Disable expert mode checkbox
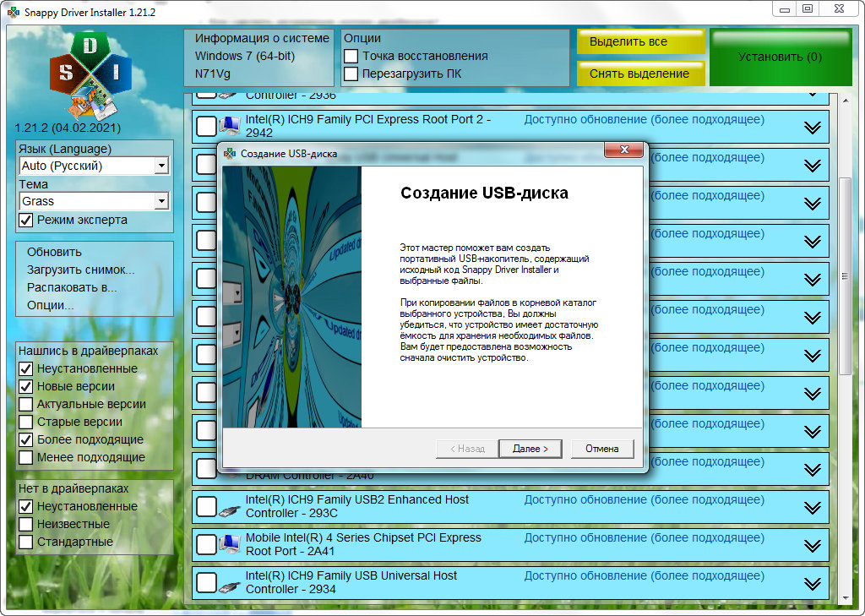Viewport: 865px width, 616px height. coord(26,220)
